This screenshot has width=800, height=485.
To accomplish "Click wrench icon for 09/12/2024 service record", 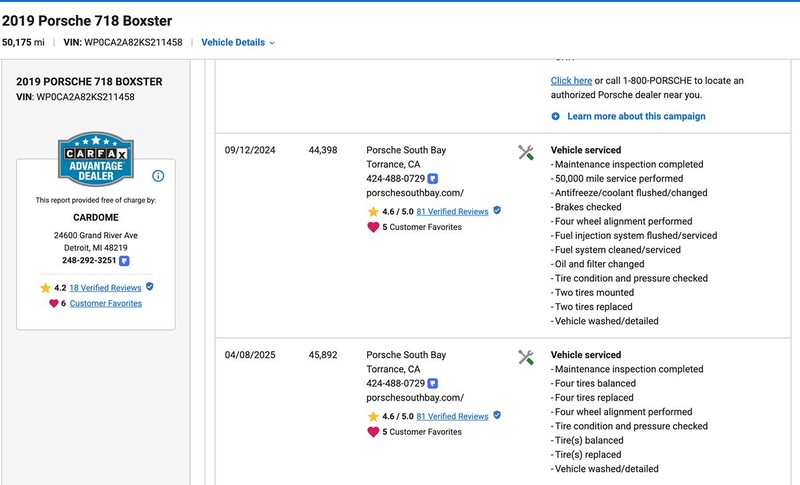I will pyautogui.click(x=526, y=152).
